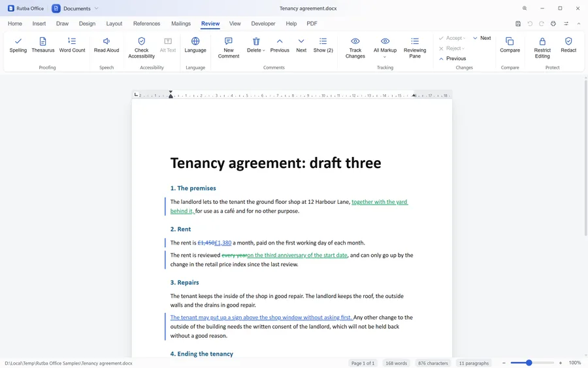The image size is (588, 368).
Task: Click the zoom search icon in title bar
Action: 525,8
